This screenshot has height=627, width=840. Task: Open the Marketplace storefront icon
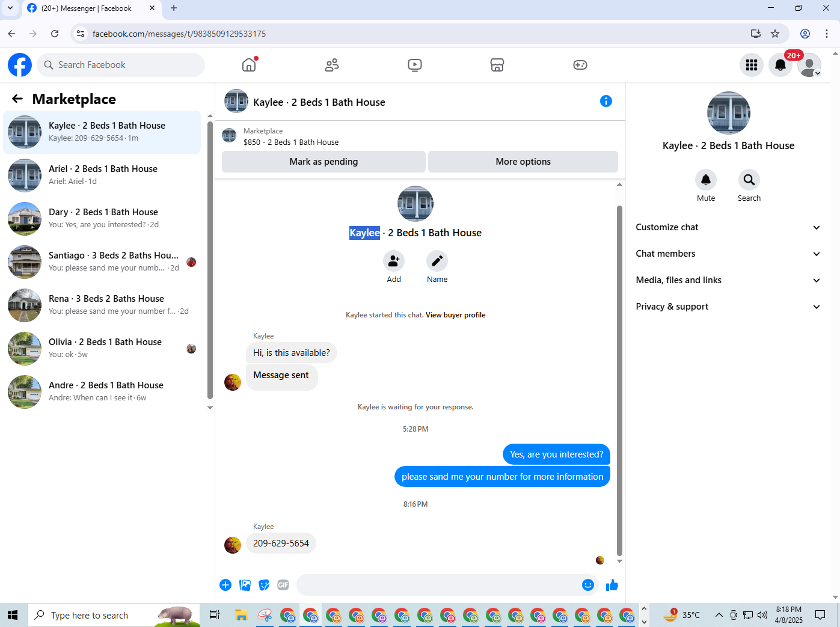497,65
